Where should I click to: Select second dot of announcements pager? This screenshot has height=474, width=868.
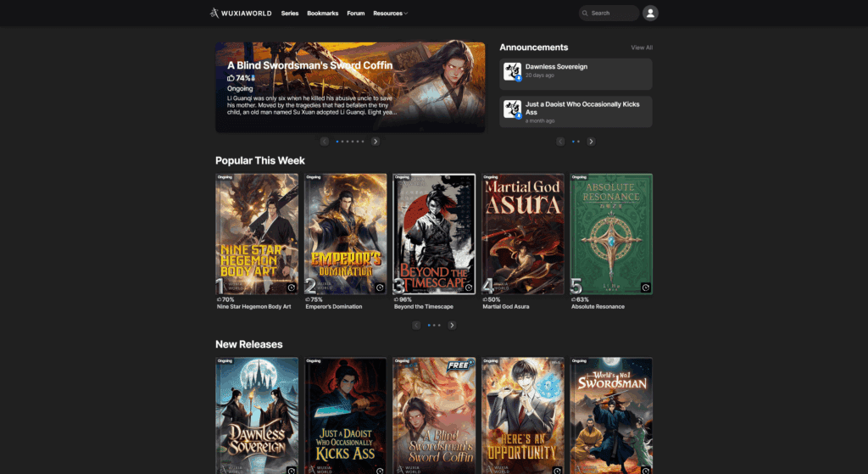click(578, 142)
